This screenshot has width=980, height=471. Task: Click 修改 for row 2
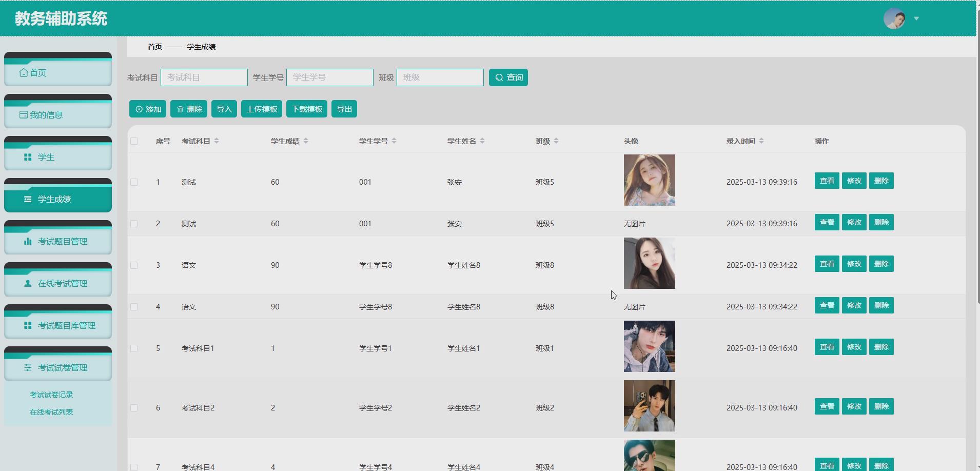point(854,222)
